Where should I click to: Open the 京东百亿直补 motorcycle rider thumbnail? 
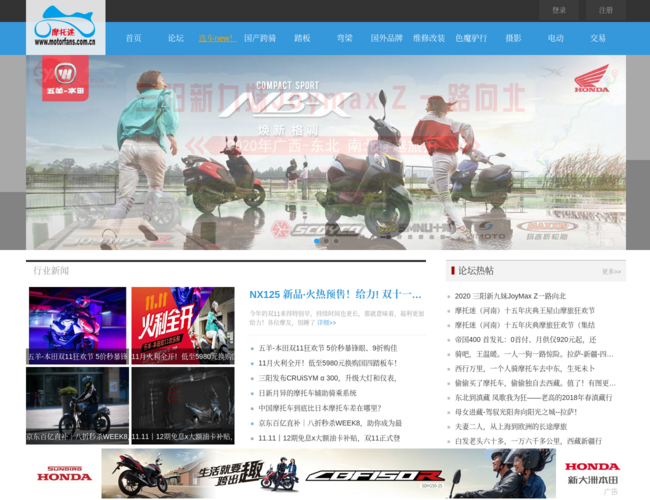(x=78, y=405)
